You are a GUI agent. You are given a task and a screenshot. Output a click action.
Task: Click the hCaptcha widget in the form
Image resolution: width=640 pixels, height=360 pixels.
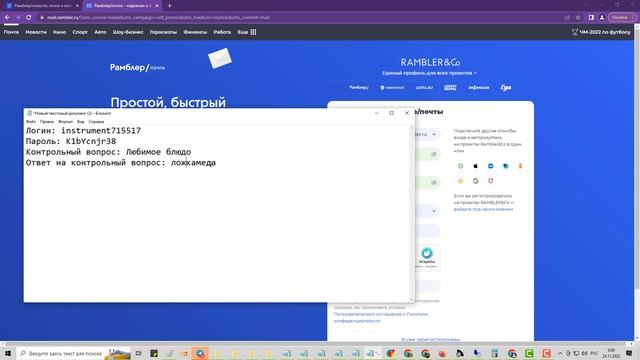tap(427, 257)
